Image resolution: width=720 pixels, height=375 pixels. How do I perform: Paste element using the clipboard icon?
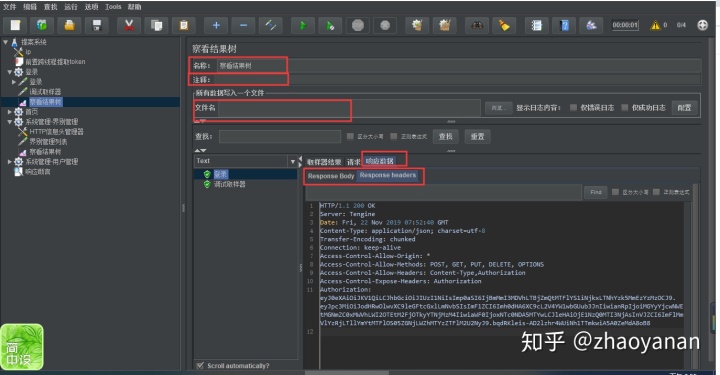(184, 25)
